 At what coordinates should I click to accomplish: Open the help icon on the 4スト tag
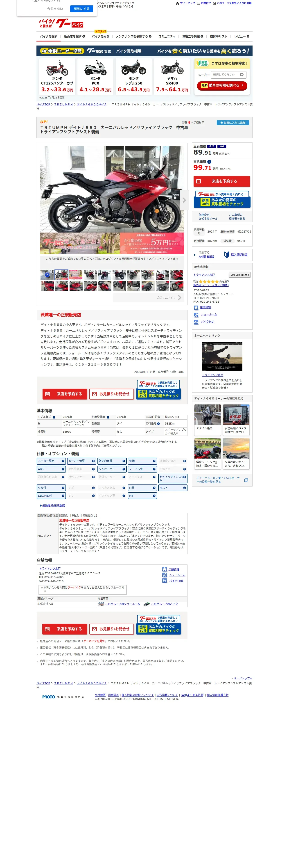coord(184,488)
